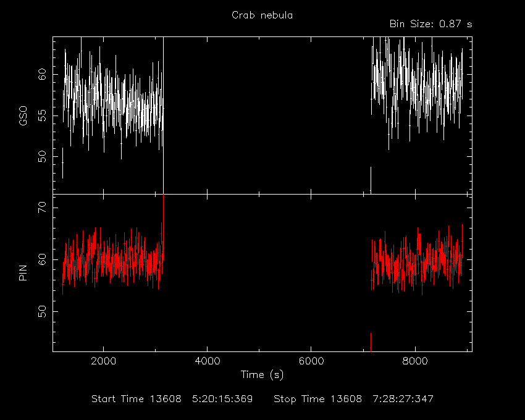Image resolution: width=525 pixels, height=420 pixels.
Task: Click the 'Start Time 13608 5:20:15:369' text
Action: (x=172, y=399)
